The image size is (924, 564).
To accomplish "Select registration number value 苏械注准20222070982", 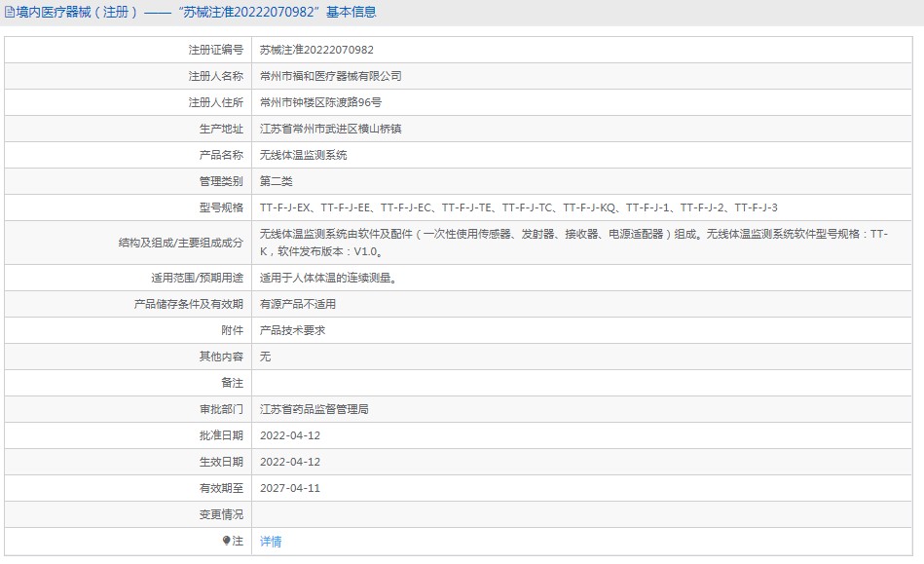I will pyautogui.click(x=316, y=50).
